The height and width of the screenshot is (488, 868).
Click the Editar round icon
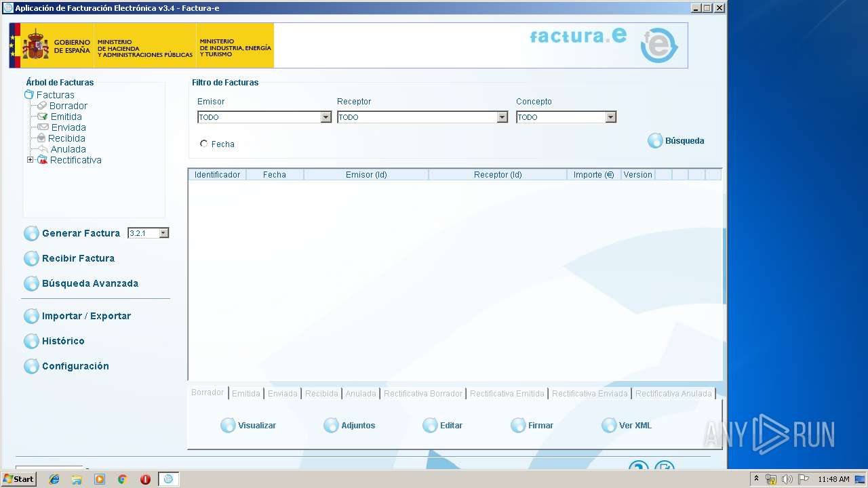tap(430, 426)
